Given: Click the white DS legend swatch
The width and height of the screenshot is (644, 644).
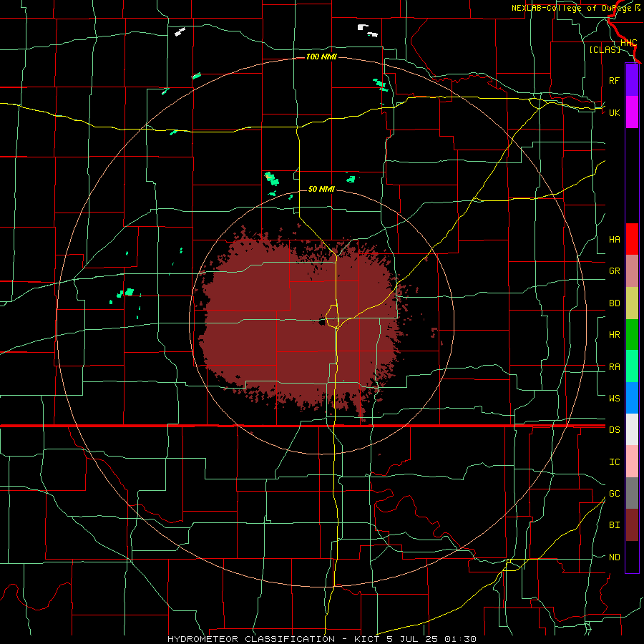Looking at the screenshot, I should click(x=632, y=429).
